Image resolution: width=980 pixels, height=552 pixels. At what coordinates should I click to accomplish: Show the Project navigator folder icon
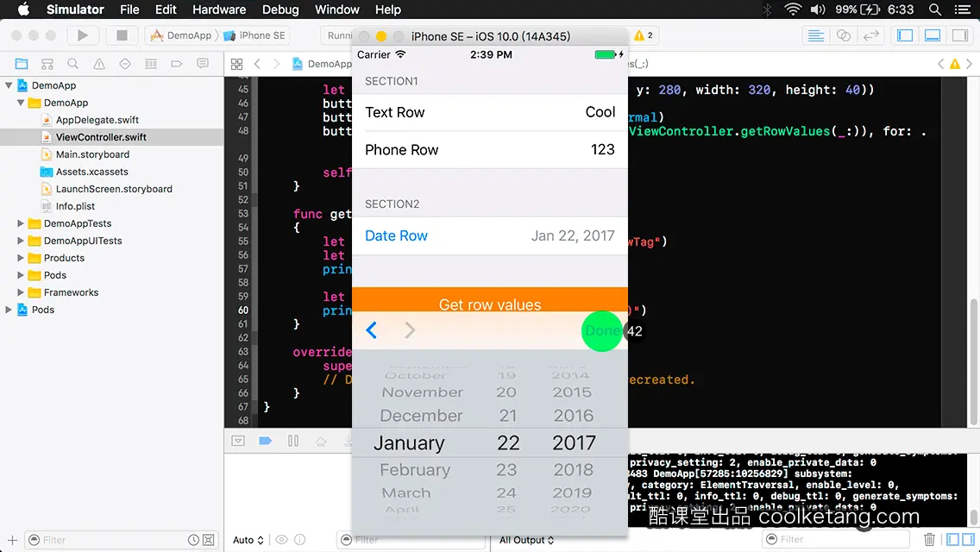22,64
